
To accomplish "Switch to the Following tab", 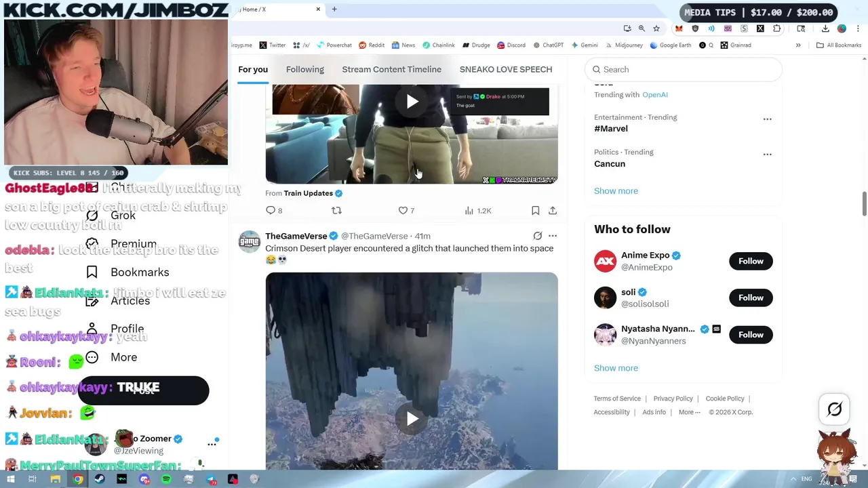I will click(x=305, y=69).
